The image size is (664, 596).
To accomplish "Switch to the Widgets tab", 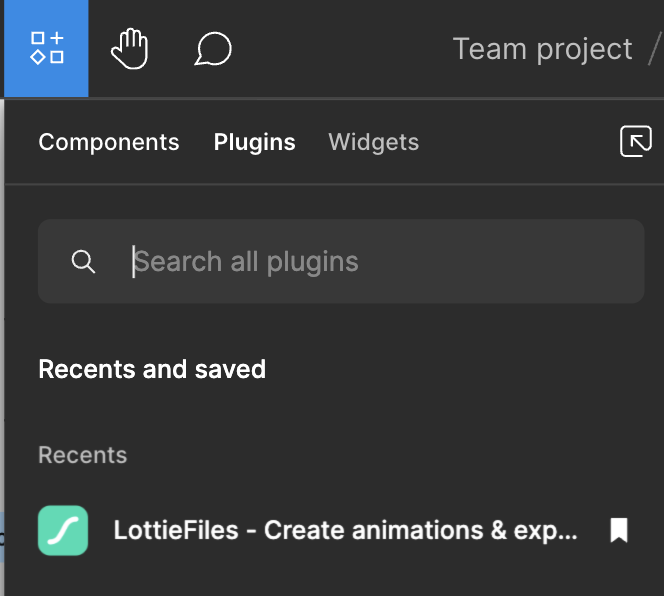I will [374, 142].
